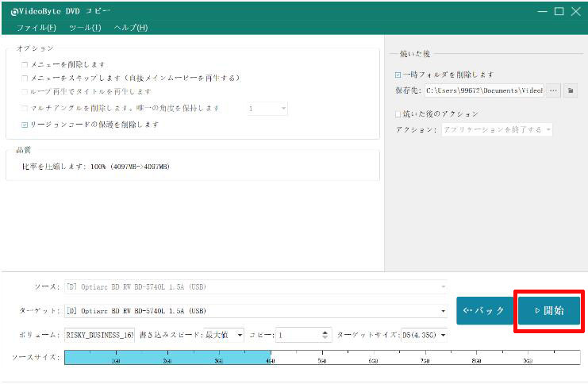Click the ボリューム name input field

[x=99, y=335]
